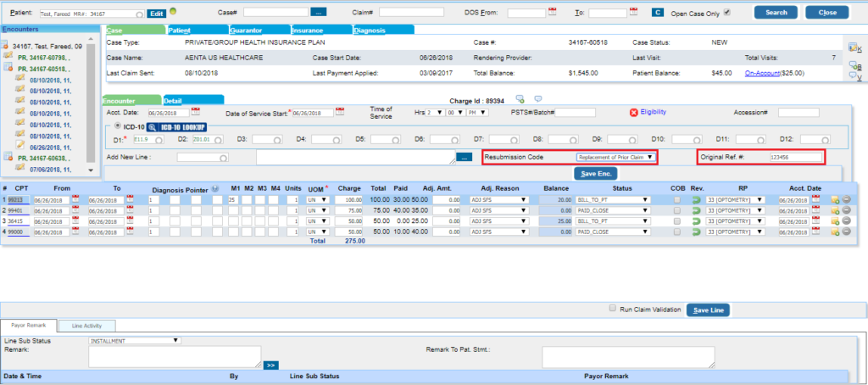Tick the COB checkbox on line 3
868x385 pixels.
677,220
